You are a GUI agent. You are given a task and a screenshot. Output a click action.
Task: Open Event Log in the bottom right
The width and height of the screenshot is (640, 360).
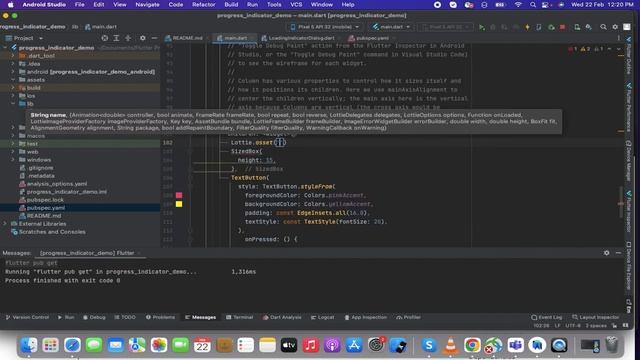547,317
